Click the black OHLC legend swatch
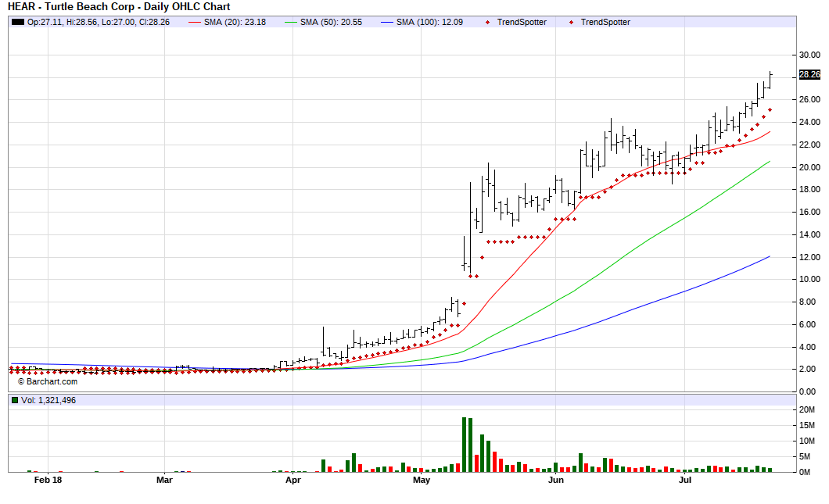 (x=18, y=22)
